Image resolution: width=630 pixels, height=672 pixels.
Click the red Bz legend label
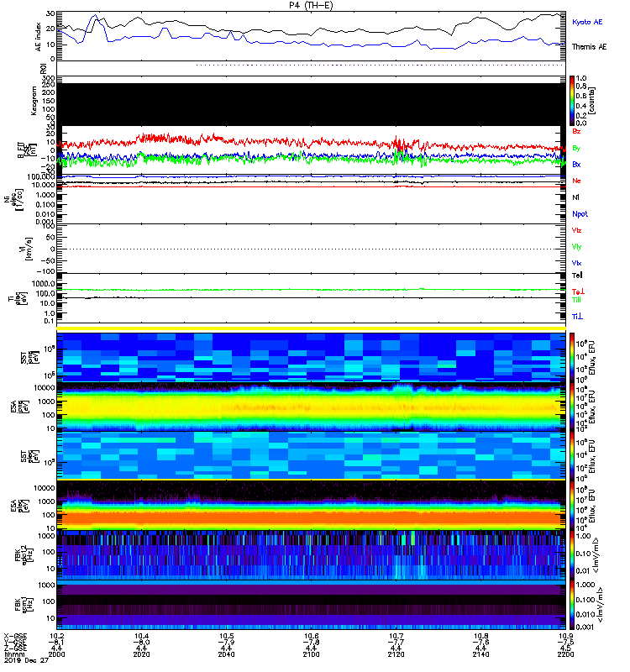point(576,131)
